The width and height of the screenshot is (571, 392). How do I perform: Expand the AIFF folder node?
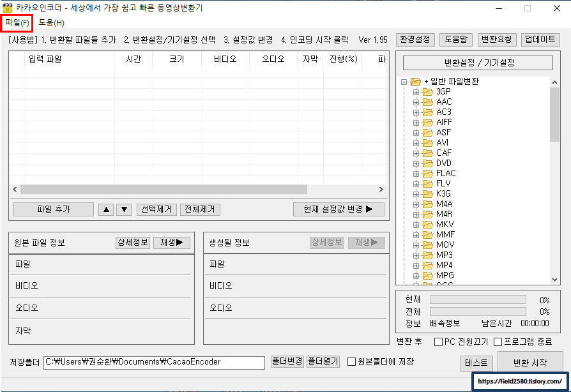(x=416, y=123)
